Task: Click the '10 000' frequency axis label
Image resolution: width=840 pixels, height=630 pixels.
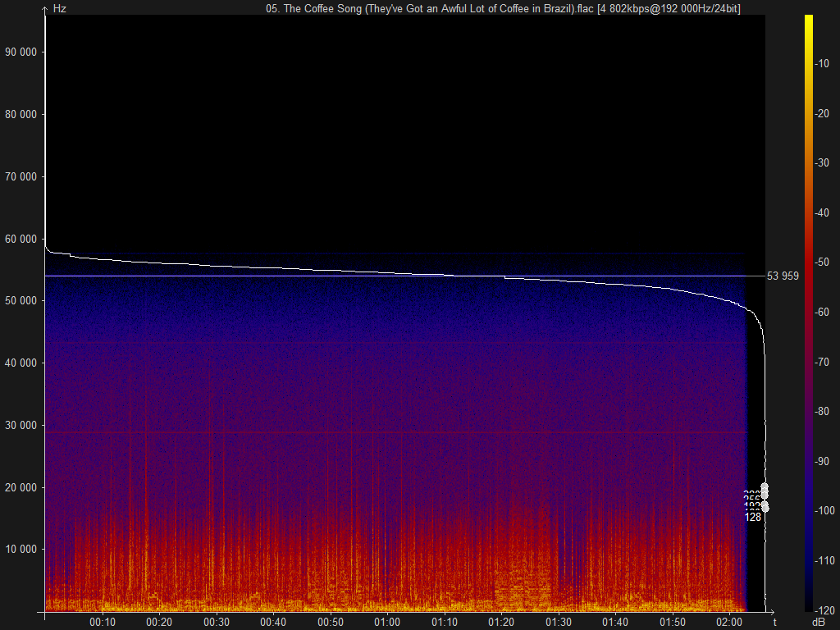Action: point(21,549)
